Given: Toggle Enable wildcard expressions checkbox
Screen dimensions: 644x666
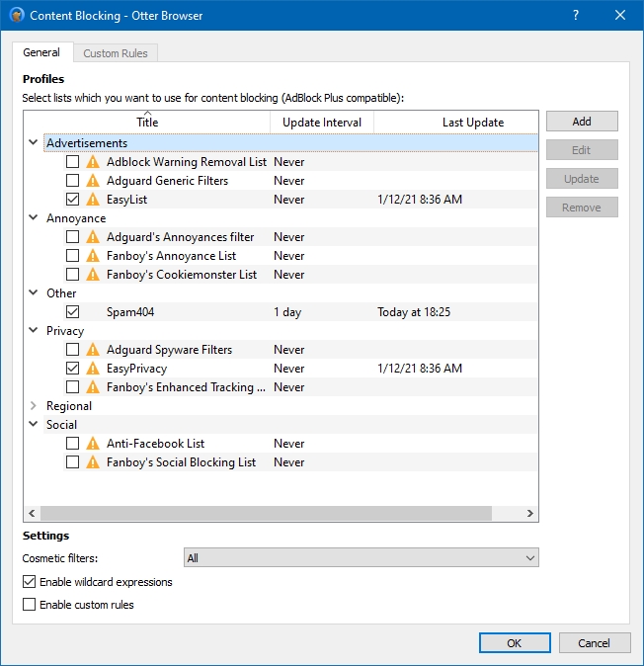Looking at the screenshot, I should click(29, 582).
